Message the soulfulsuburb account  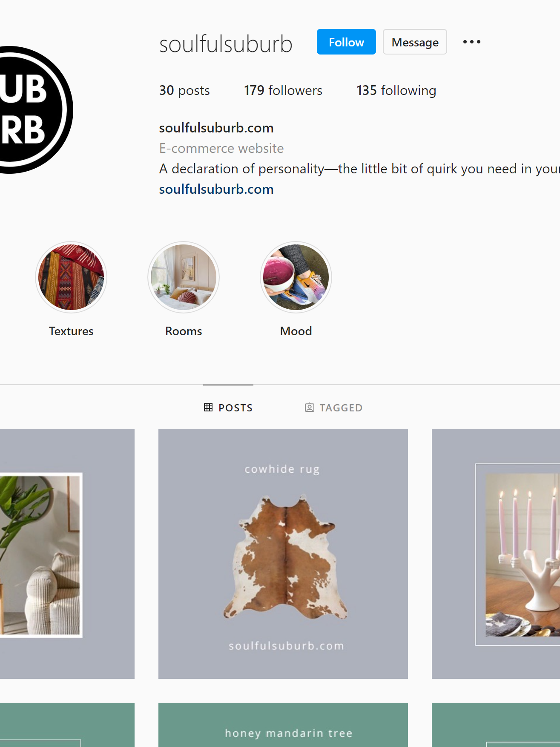(x=415, y=42)
